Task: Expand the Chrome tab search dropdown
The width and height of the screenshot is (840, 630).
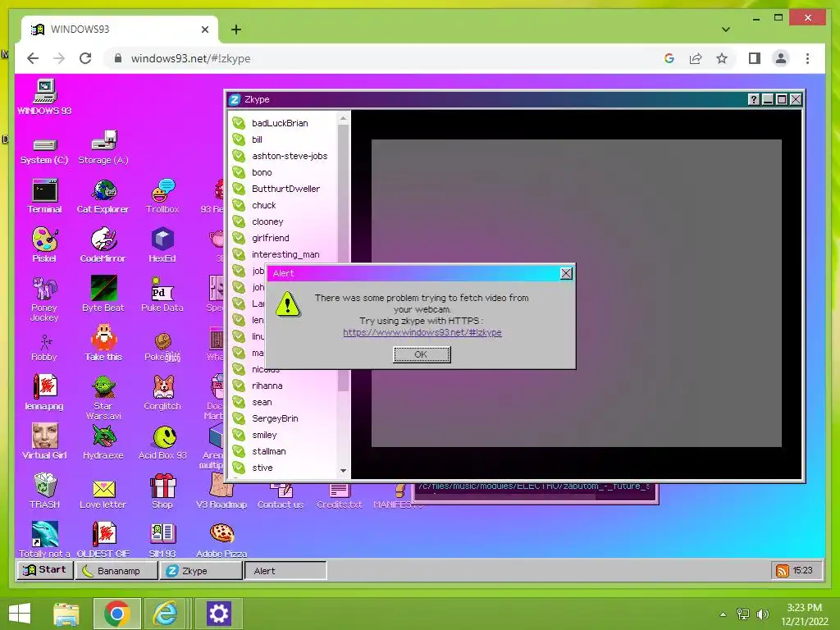Action: pyautogui.click(x=726, y=30)
